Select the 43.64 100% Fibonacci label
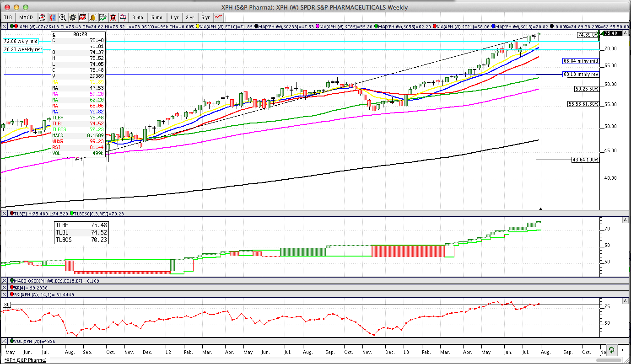This screenshot has height=364, width=631. pos(585,160)
